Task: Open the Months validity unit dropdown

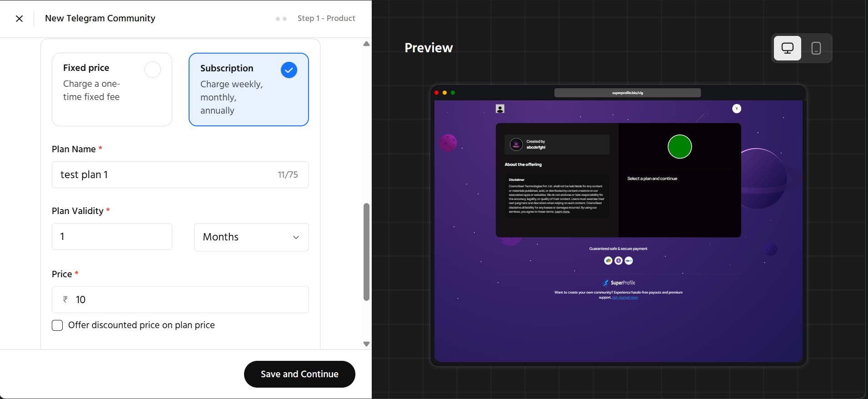Action: tap(251, 237)
